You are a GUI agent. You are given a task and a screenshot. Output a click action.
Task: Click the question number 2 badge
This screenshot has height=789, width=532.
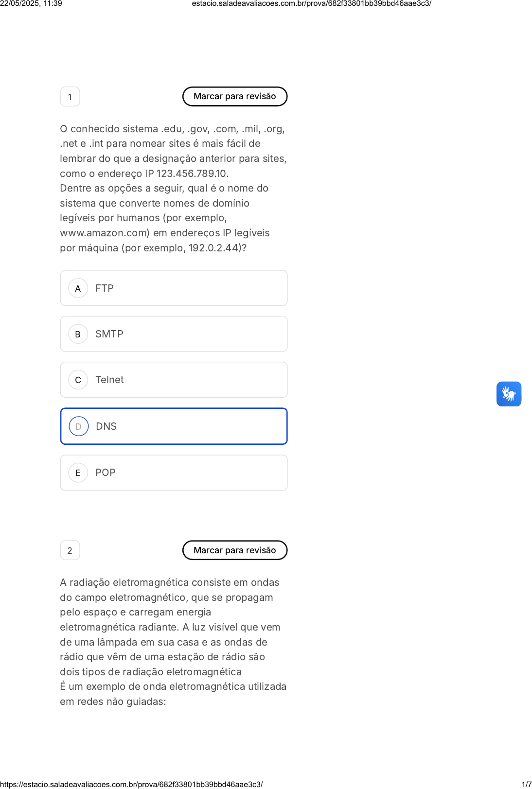coord(70,550)
